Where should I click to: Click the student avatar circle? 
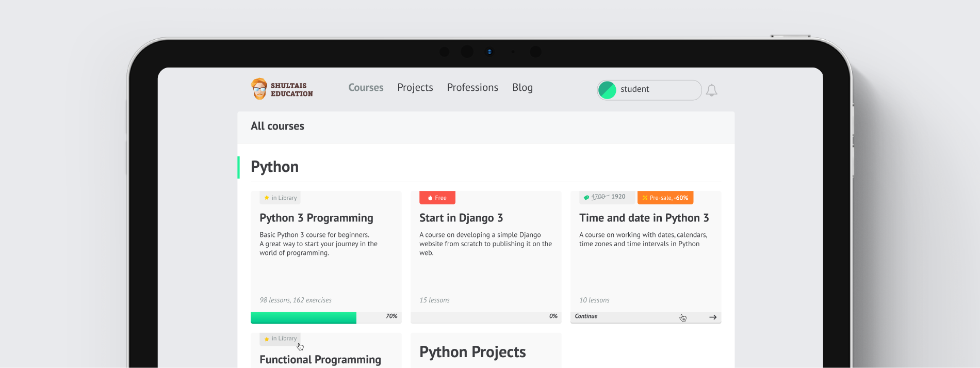click(x=607, y=90)
